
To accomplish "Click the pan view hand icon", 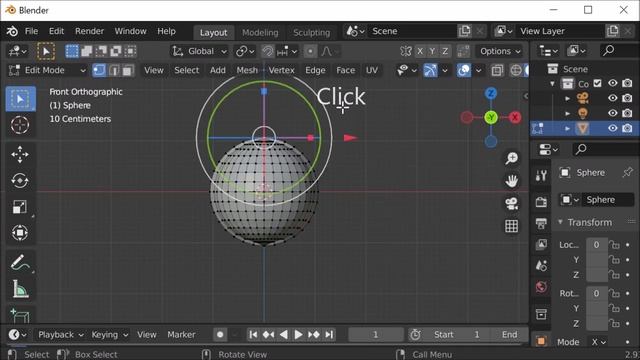I will coord(511,181).
